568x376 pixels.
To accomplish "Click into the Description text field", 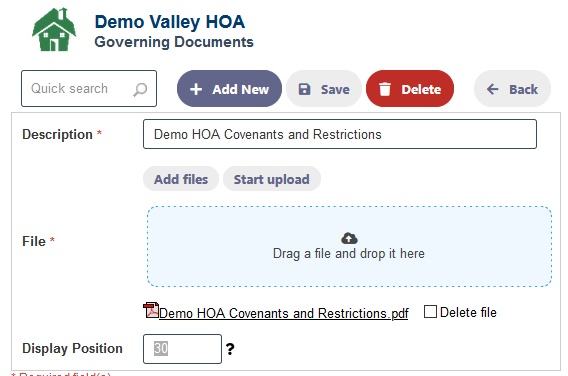I will [340, 134].
